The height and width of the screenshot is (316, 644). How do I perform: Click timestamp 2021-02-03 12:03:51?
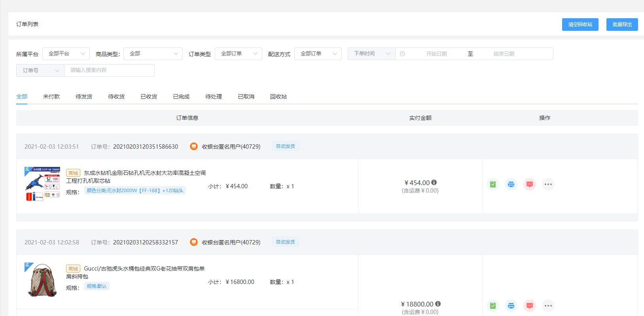(52, 146)
